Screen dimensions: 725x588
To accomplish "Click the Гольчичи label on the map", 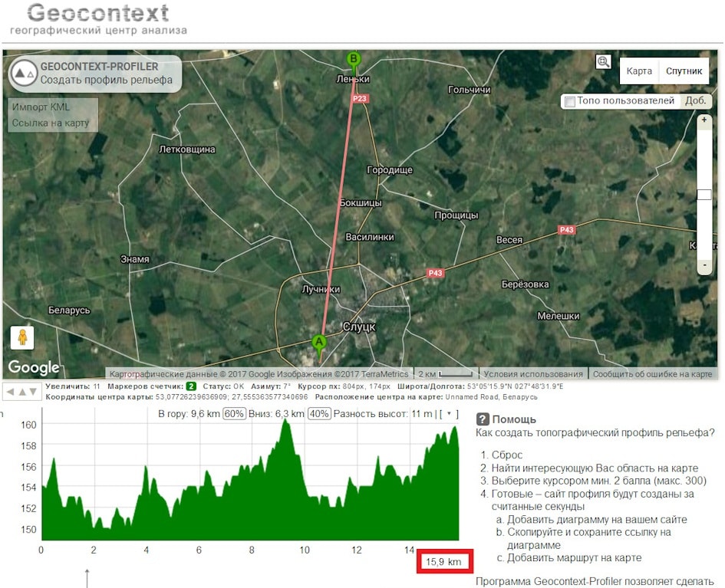I will 469,90.
